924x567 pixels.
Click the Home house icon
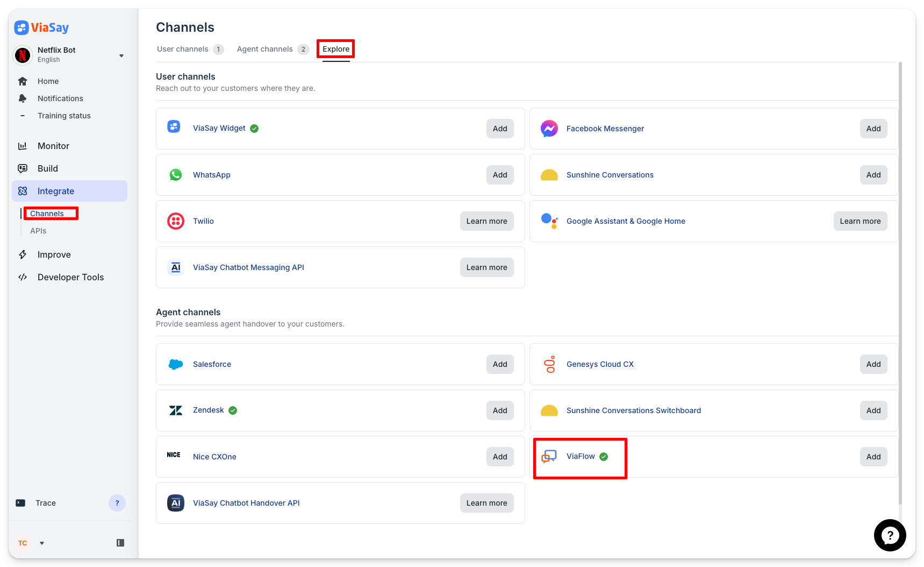click(x=23, y=81)
